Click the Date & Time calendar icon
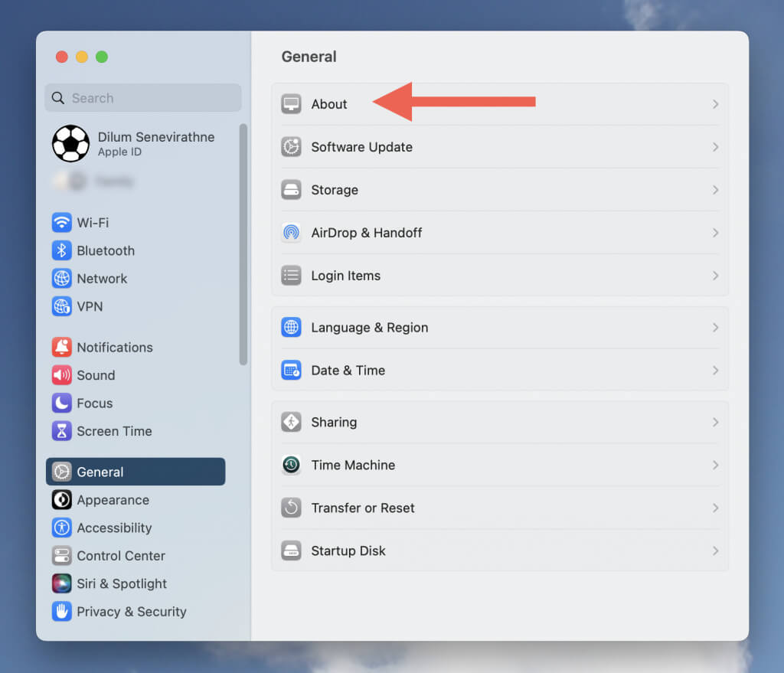 (291, 371)
